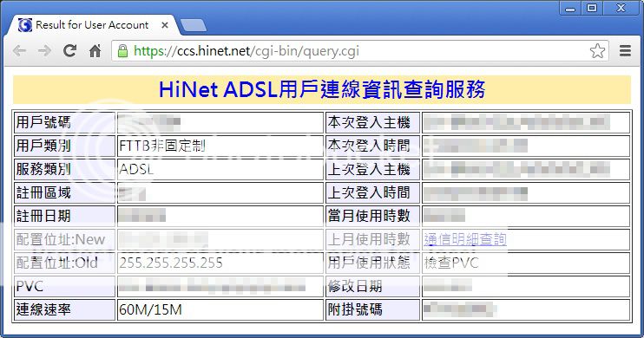Bookmark this page with star icon
Viewport: 644px width, 338px height.
597,51
